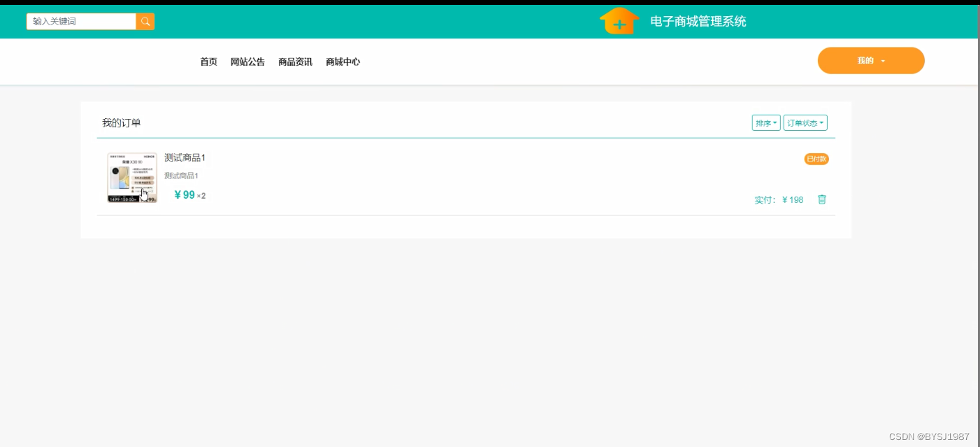Viewport: 980px width, 447px height.
Task: Open the 首页 navigation item
Action: [208, 62]
